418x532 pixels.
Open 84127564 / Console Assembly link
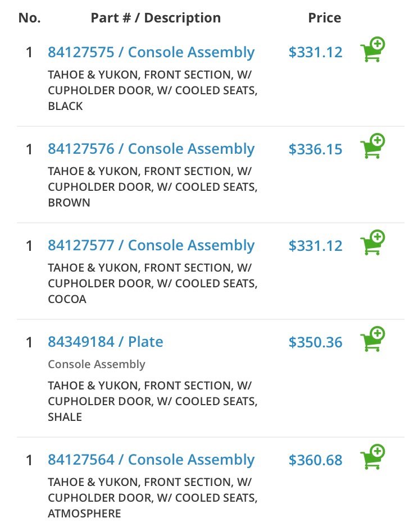point(151,460)
